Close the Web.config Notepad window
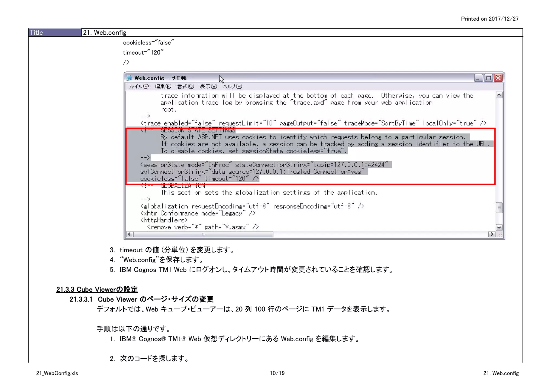 (498, 78)
